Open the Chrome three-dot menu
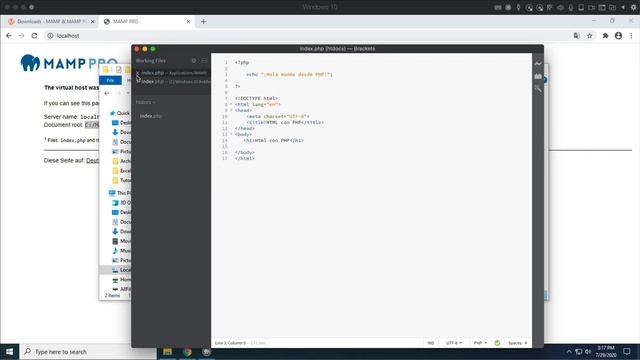The width and height of the screenshot is (640, 360). coord(631,36)
